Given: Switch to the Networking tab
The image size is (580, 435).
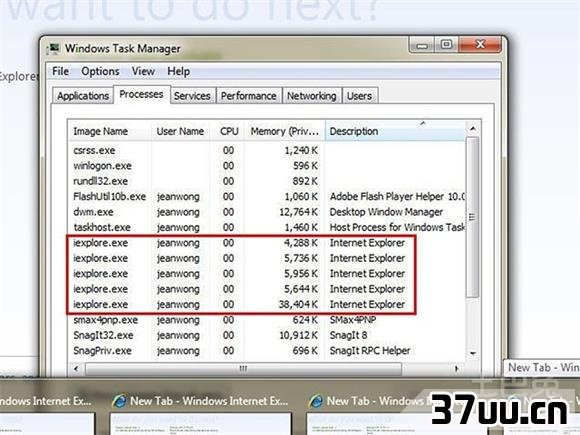Looking at the screenshot, I should (x=312, y=96).
